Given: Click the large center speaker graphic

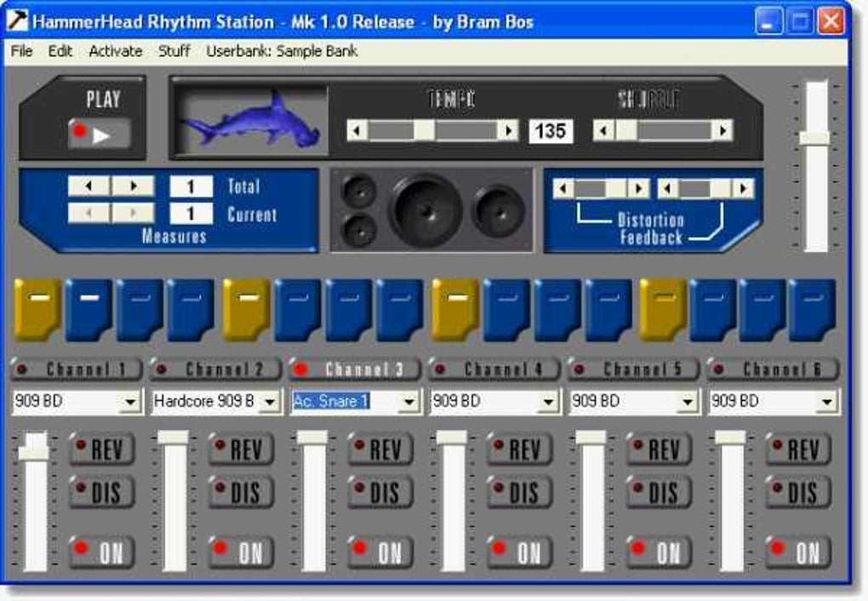Looking at the screenshot, I should tap(426, 209).
